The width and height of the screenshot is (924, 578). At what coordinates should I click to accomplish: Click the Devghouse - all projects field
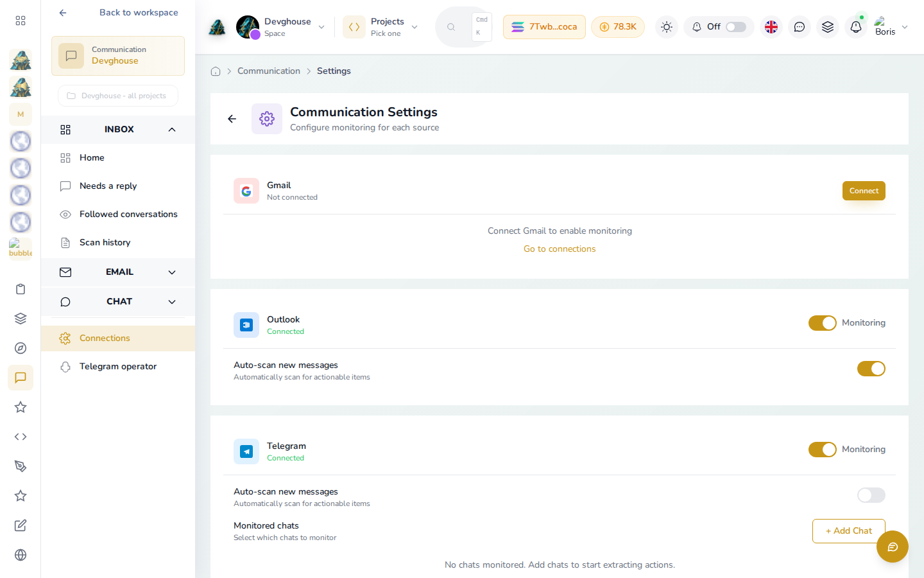(118, 96)
